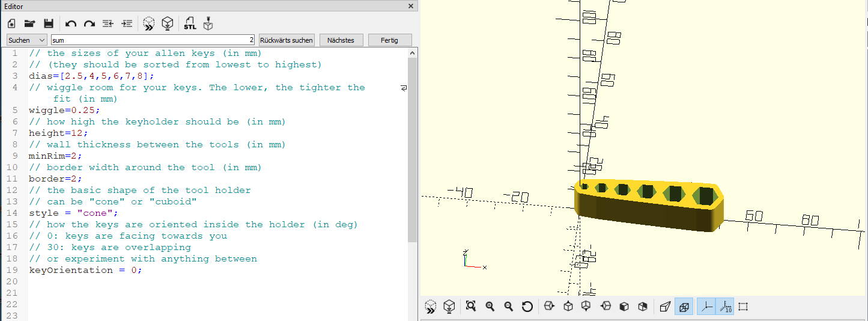Export the model as STL

coord(190,24)
